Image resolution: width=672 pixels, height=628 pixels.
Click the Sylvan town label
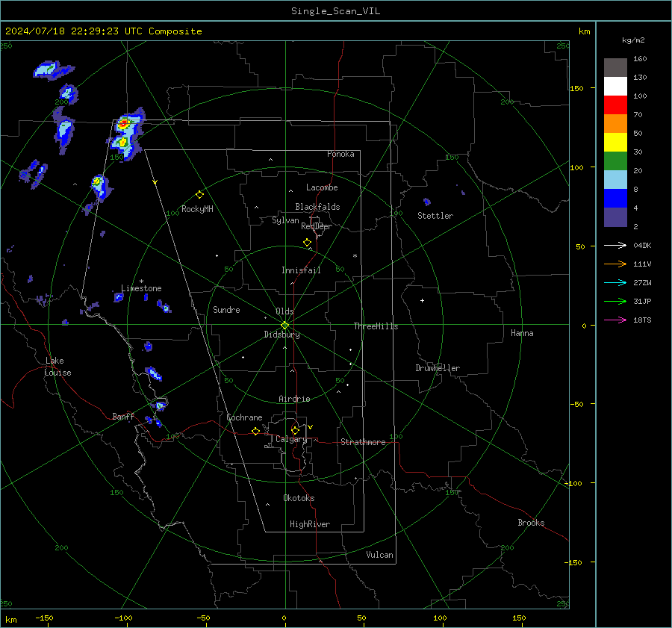pyautogui.click(x=285, y=220)
